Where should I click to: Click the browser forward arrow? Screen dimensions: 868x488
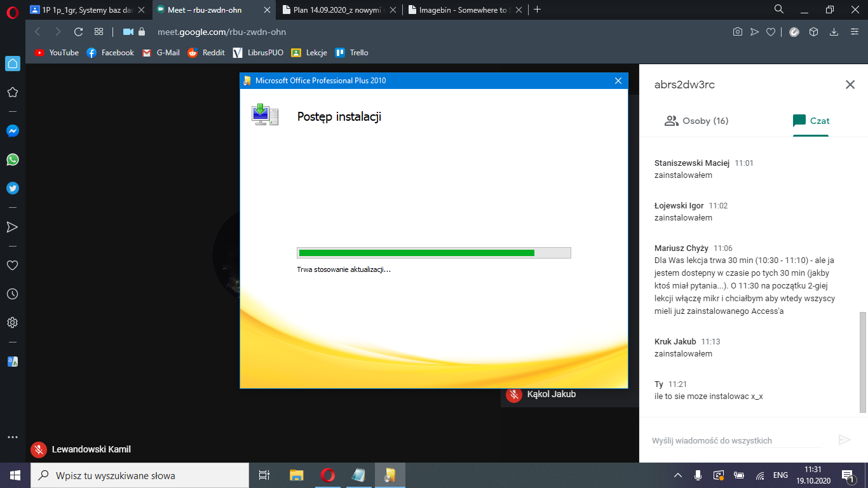(58, 32)
